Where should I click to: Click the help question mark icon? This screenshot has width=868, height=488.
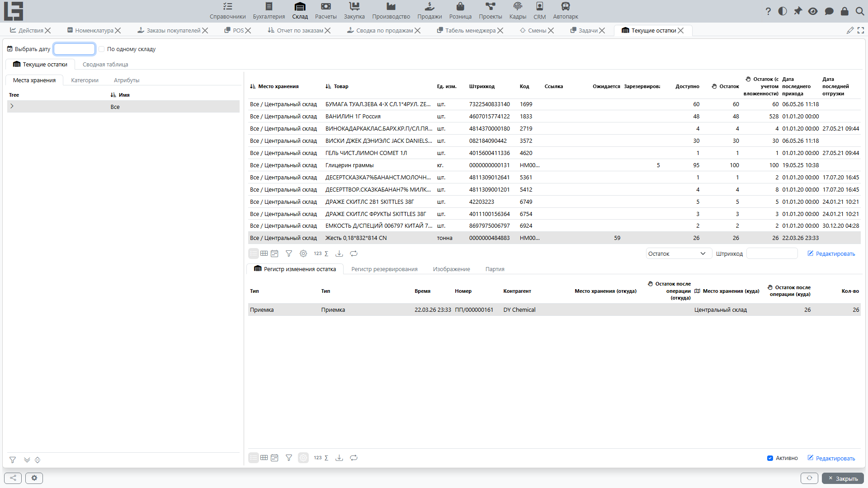[x=768, y=11]
